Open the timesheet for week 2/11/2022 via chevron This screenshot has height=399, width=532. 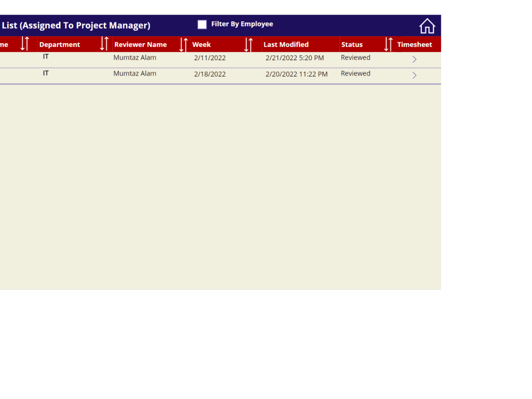414,59
